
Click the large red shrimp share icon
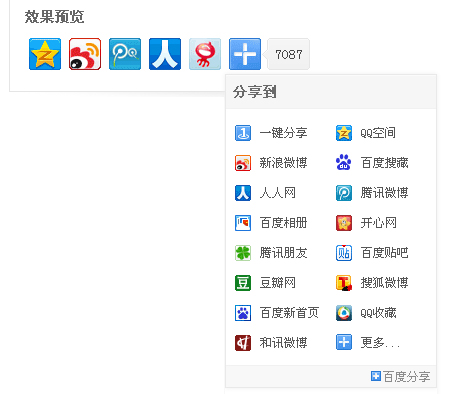[205, 54]
